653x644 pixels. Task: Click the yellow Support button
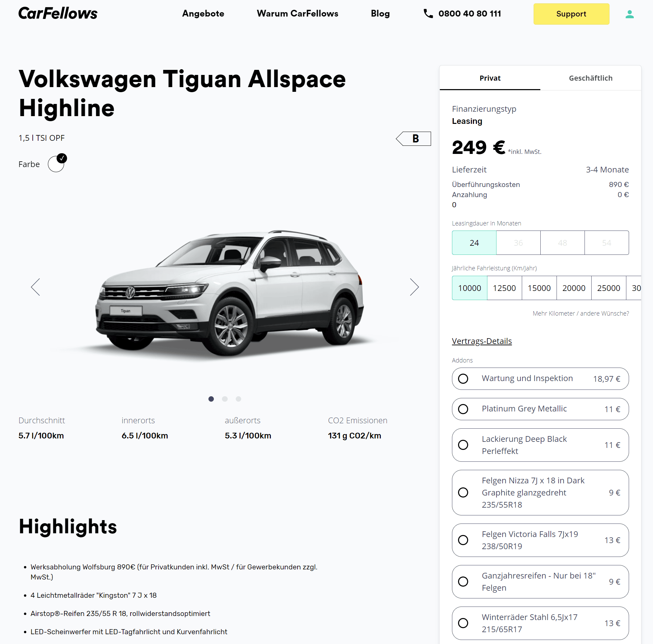(x=571, y=14)
